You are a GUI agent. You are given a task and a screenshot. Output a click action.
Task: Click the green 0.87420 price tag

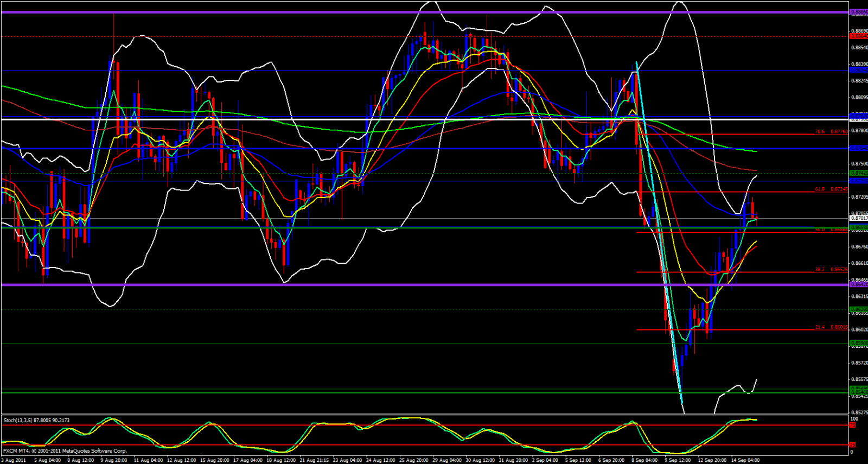[x=858, y=173]
